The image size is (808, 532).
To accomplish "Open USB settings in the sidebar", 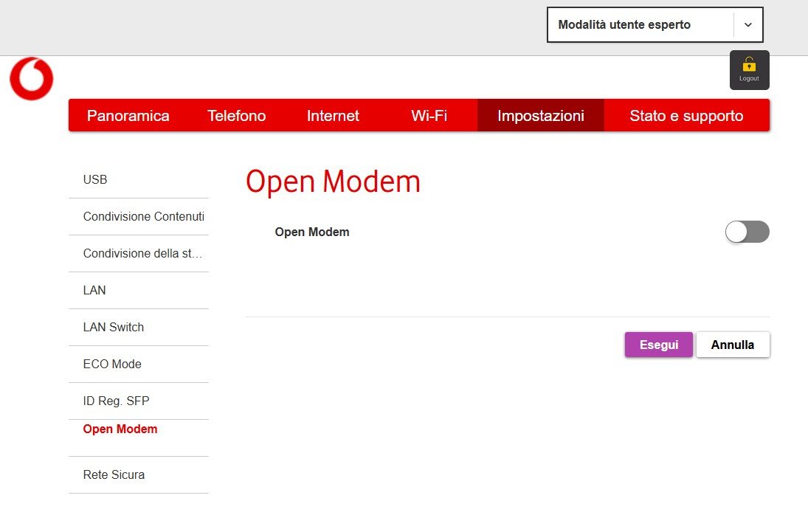I will point(139,179).
